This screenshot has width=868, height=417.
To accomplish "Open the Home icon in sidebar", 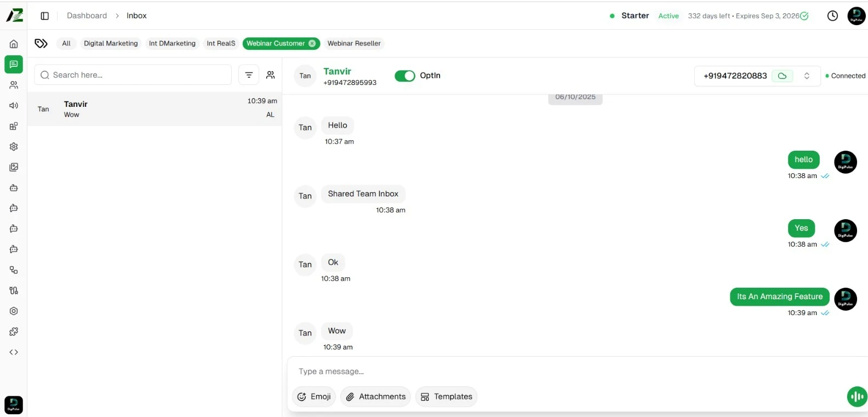I will (x=14, y=44).
